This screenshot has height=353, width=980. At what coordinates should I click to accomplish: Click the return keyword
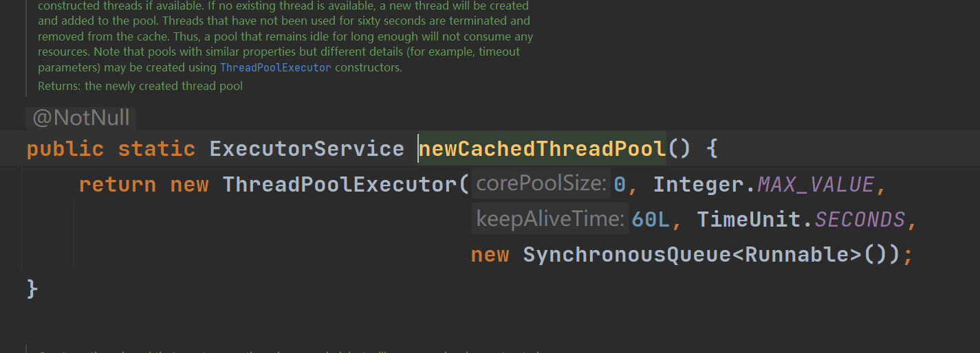(118, 185)
